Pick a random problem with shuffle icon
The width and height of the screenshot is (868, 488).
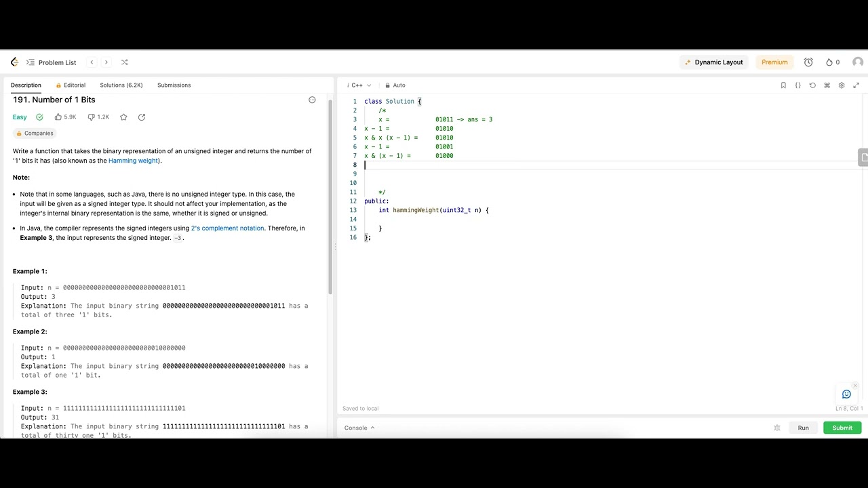tap(124, 62)
